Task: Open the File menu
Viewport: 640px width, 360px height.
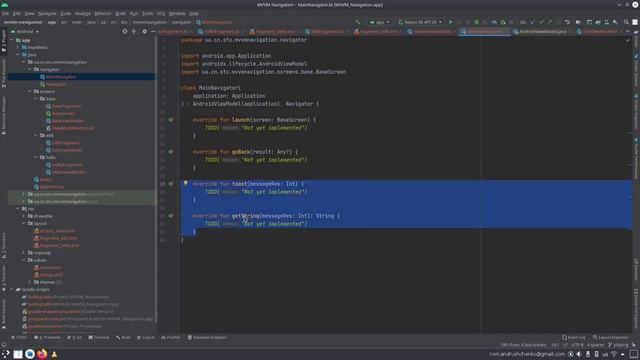Action: point(5,13)
